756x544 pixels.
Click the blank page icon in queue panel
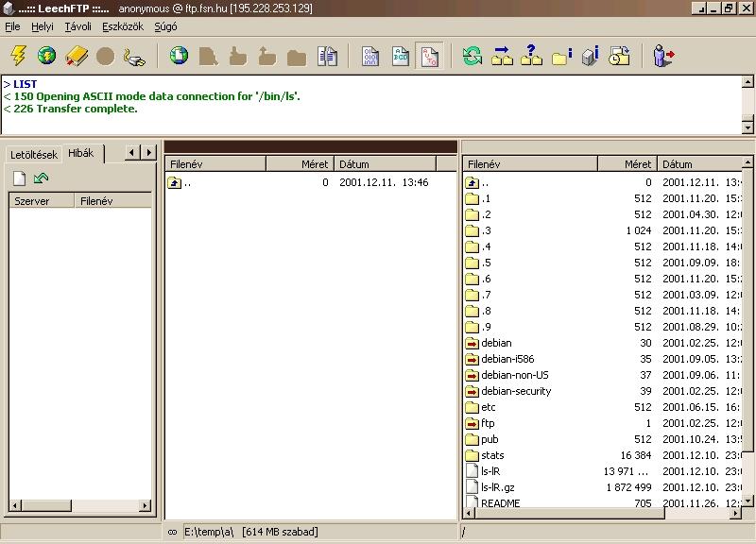pyautogui.click(x=19, y=178)
